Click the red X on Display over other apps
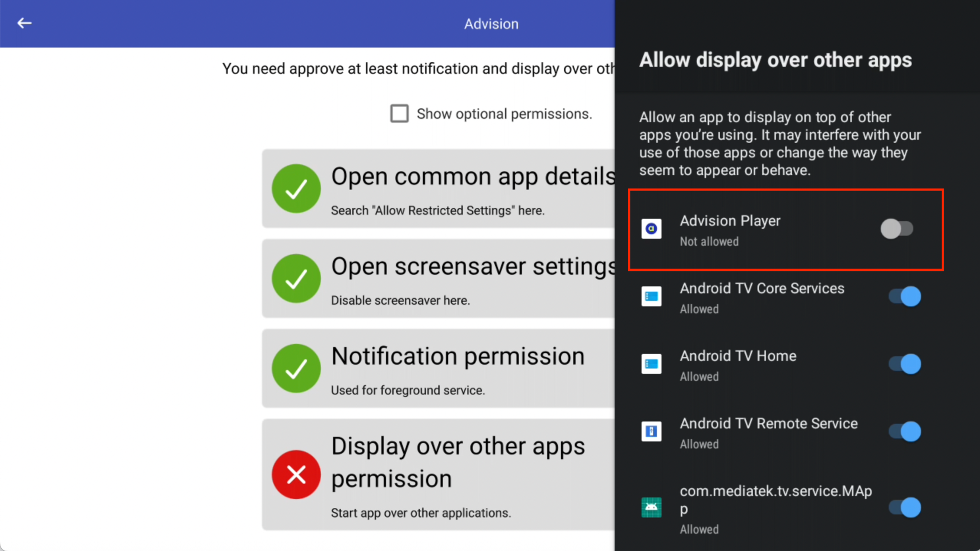Viewport: 980px width, 551px height. coord(296,474)
